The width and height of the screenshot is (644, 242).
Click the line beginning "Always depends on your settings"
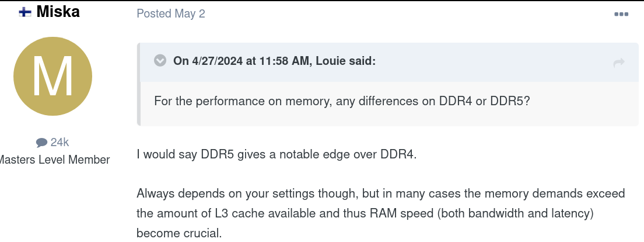[381, 193]
